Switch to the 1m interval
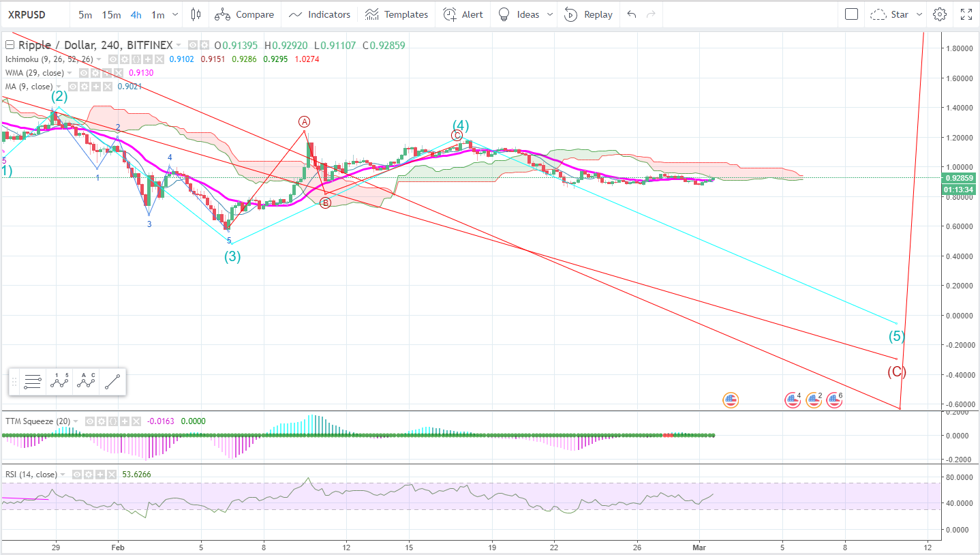Image resolution: width=980 pixels, height=555 pixels. tap(157, 14)
